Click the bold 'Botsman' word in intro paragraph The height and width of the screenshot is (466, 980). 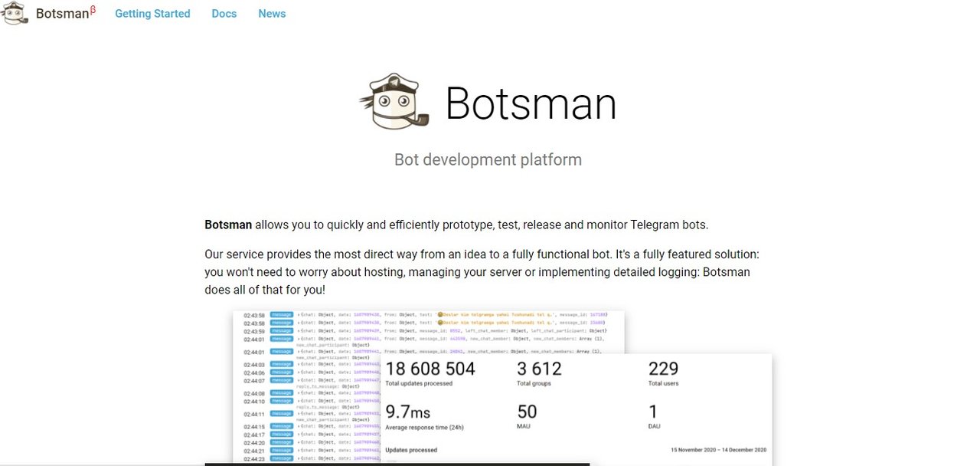(x=228, y=225)
